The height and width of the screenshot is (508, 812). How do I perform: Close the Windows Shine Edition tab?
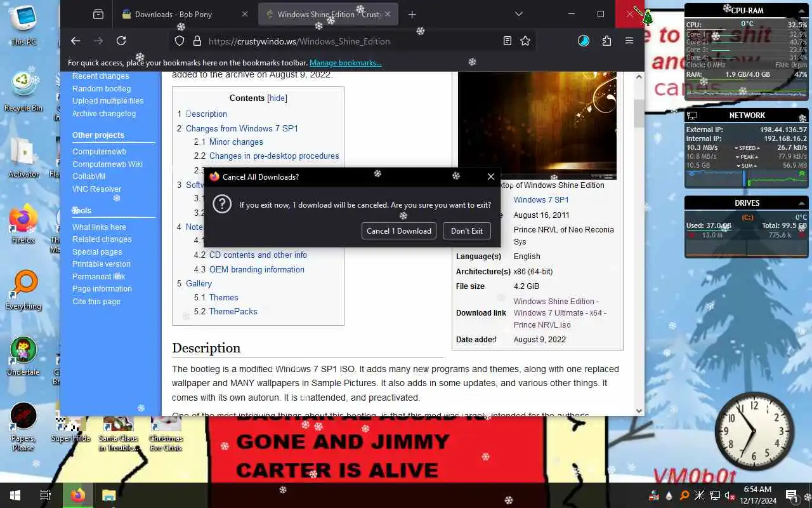[388, 14]
